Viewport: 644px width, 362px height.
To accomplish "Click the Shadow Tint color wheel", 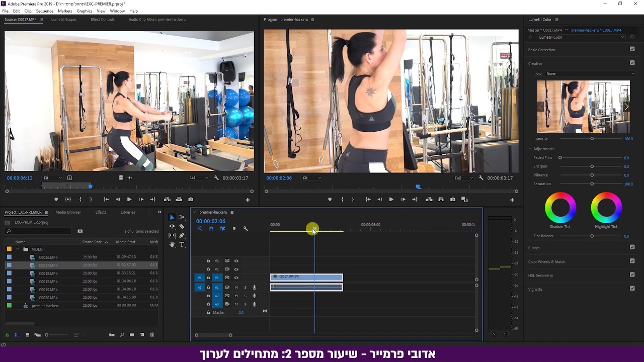I will point(560,207).
